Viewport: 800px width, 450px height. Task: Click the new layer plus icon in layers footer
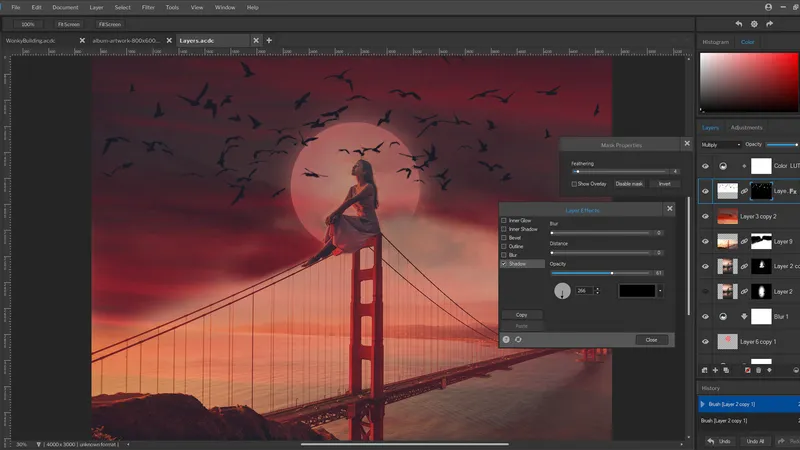[715, 370]
